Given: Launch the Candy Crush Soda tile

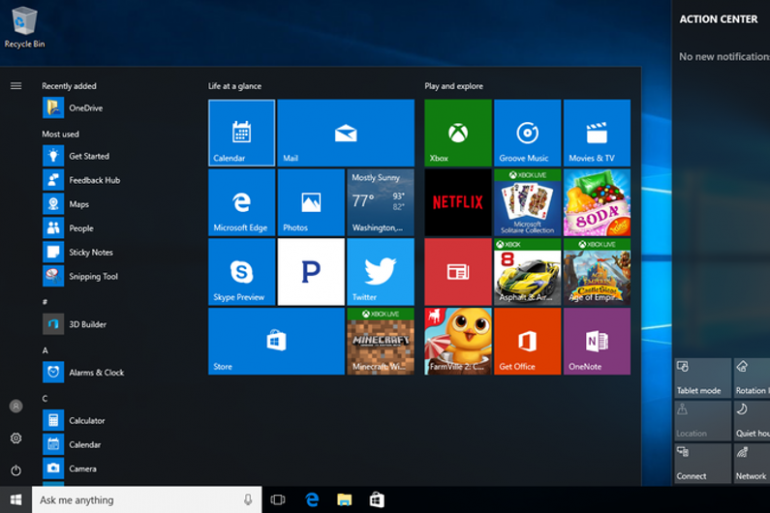Looking at the screenshot, I should tap(597, 202).
